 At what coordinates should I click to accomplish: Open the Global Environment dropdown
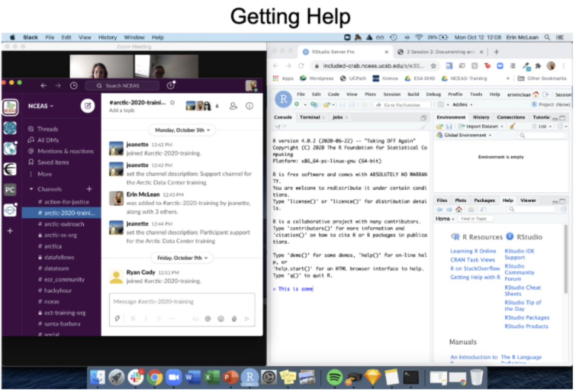pos(464,135)
